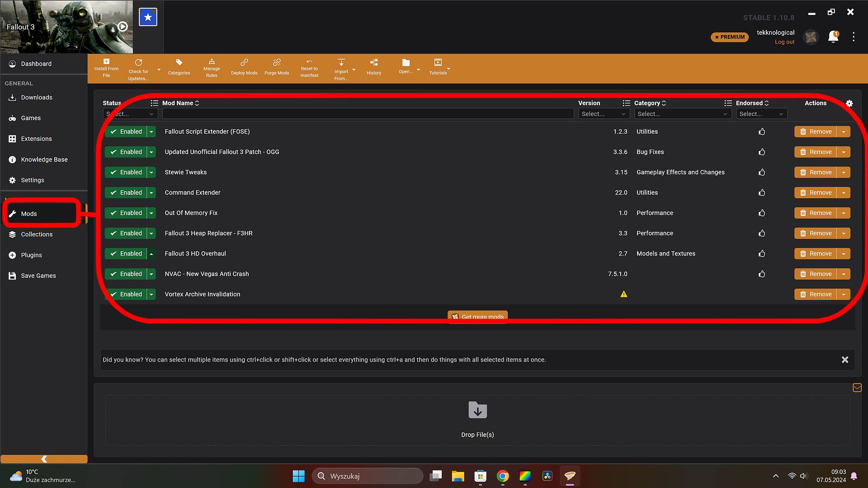Open File Explorer in taskbar
The width and height of the screenshot is (868, 488).
point(458,476)
